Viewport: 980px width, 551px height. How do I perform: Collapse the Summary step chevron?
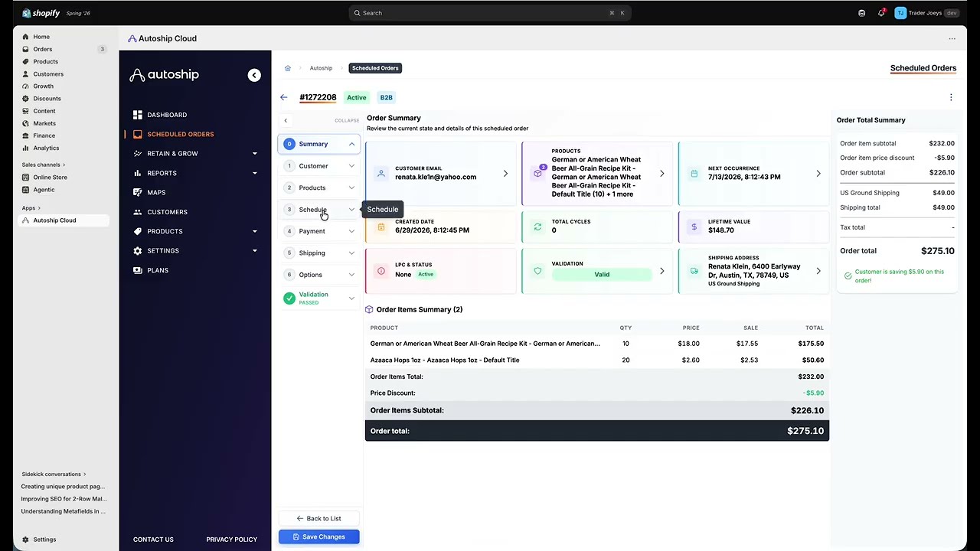[x=351, y=144]
